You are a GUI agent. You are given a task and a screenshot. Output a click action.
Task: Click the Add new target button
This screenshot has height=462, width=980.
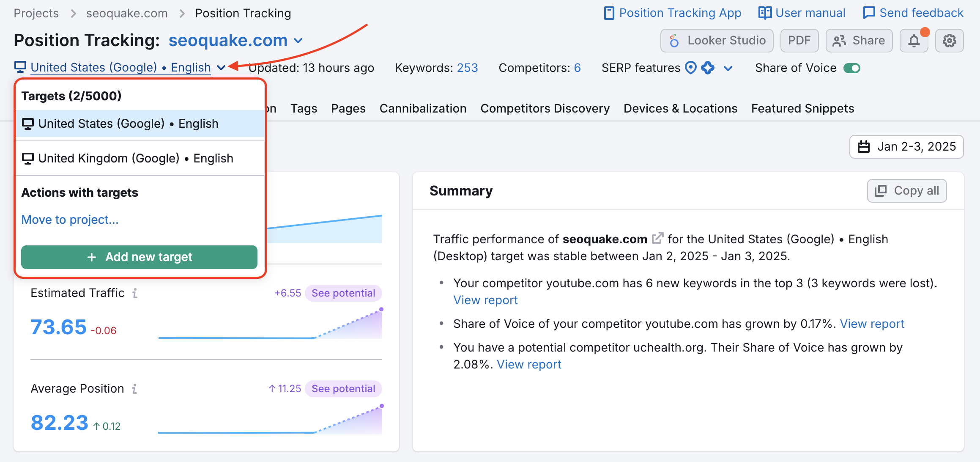pyautogui.click(x=139, y=257)
